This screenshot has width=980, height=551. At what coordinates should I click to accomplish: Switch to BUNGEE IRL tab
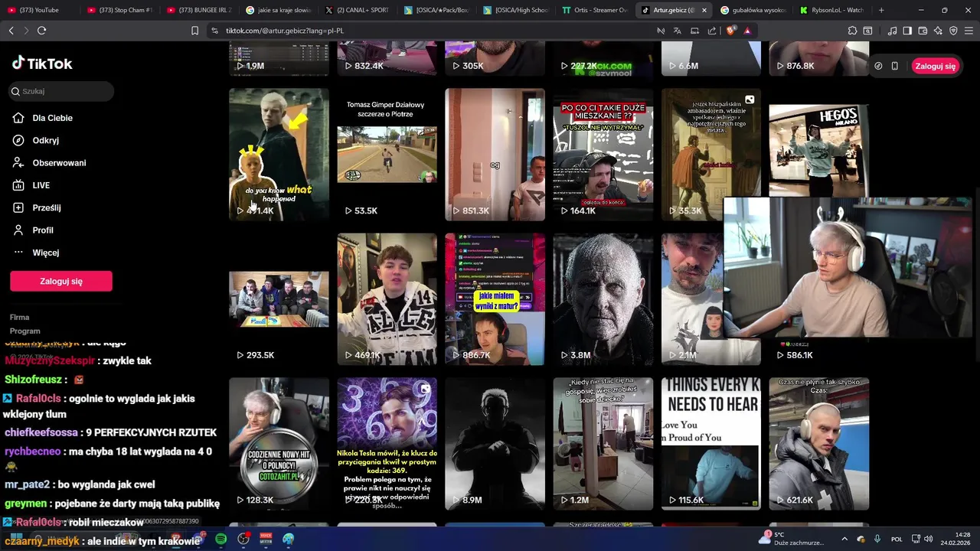pyautogui.click(x=200, y=10)
